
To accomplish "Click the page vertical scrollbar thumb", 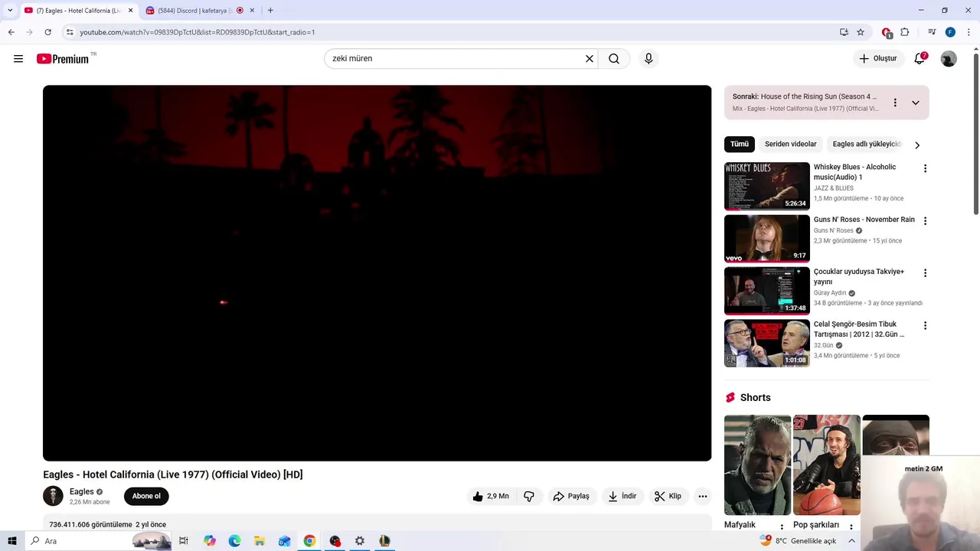I will (x=975, y=134).
